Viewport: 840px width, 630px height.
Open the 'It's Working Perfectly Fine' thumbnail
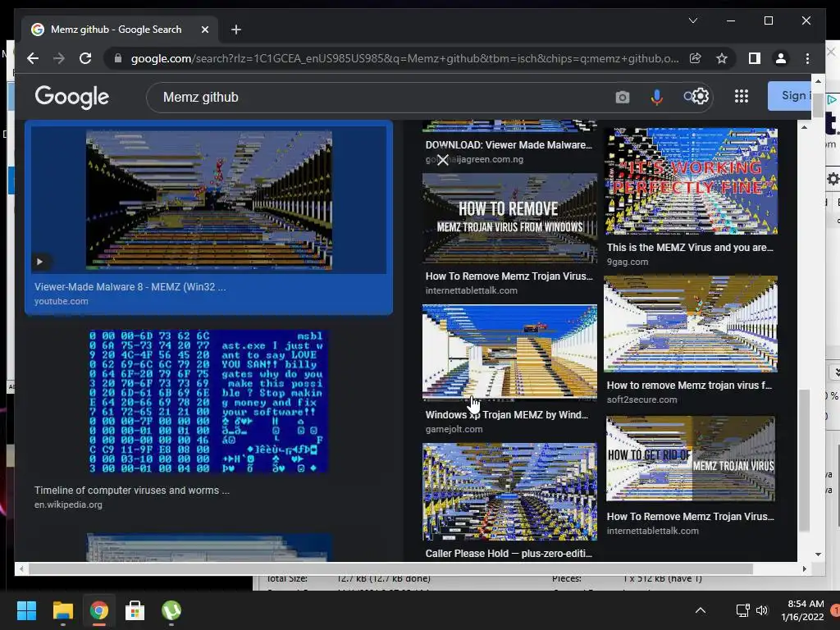[691, 181]
